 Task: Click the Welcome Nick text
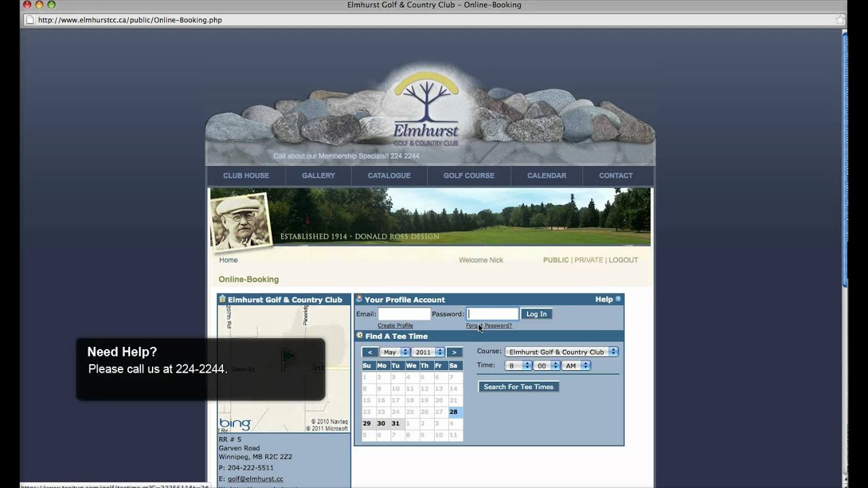tap(481, 260)
